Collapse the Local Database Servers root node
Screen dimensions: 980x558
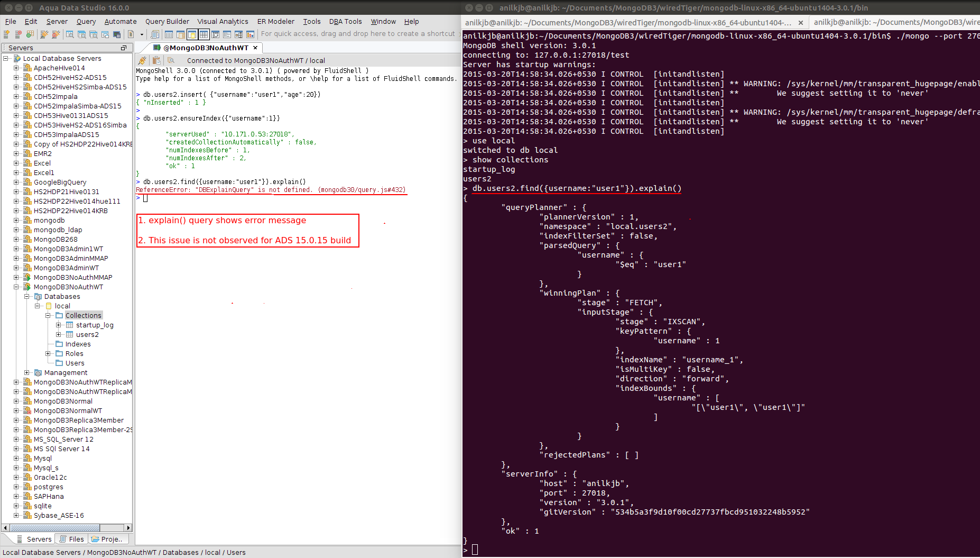coord(6,58)
